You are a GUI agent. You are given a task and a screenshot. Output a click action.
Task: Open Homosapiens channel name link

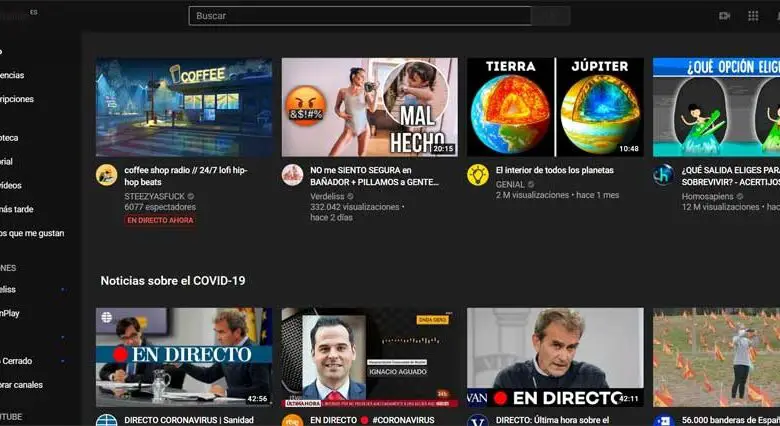coord(708,196)
